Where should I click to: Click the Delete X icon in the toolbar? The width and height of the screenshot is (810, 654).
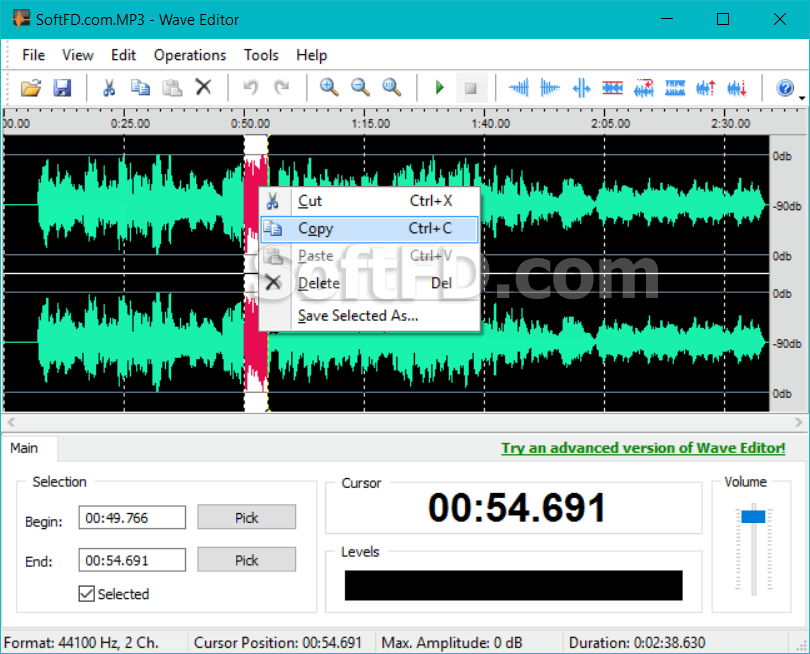[x=204, y=87]
